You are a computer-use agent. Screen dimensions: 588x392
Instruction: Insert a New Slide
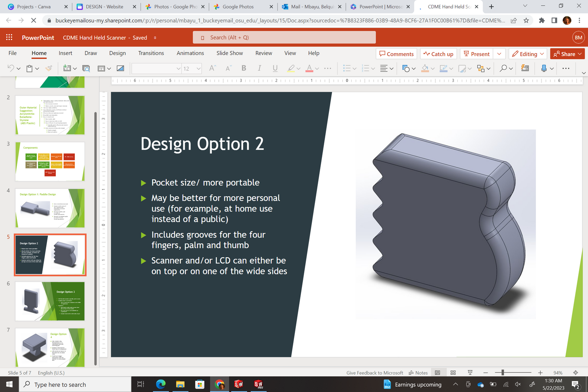67,68
